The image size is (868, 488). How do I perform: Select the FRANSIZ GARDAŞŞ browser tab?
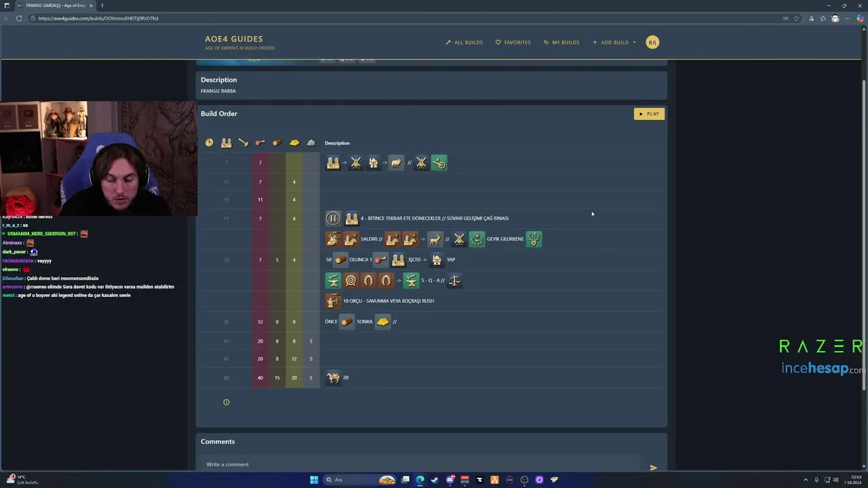(x=56, y=5)
